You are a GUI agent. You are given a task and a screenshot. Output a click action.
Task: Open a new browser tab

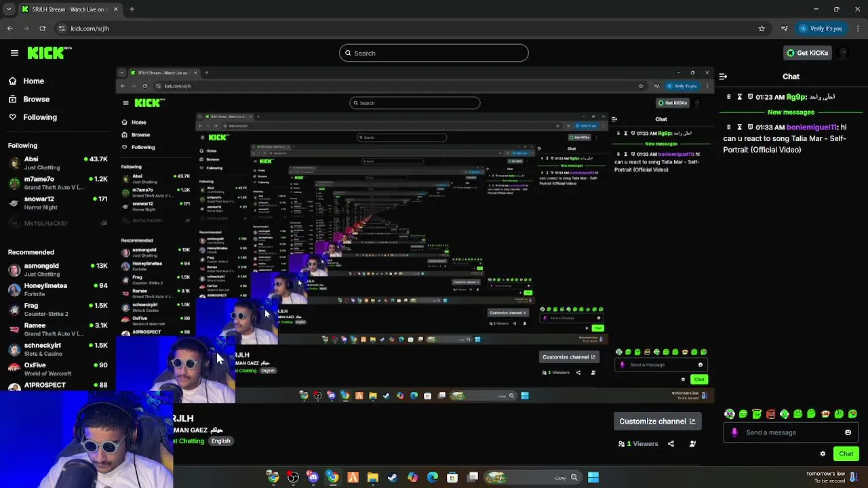pyautogui.click(x=132, y=9)
